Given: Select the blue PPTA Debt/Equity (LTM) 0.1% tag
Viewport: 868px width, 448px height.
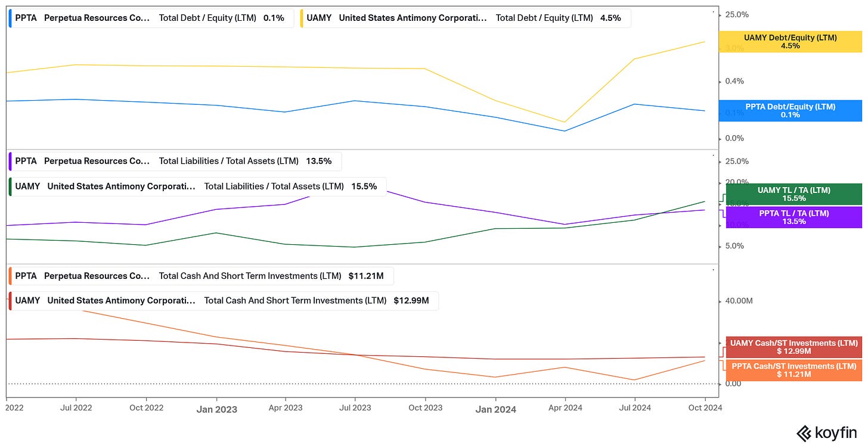Looking at the screenshot, I should (x=790, y=111).
